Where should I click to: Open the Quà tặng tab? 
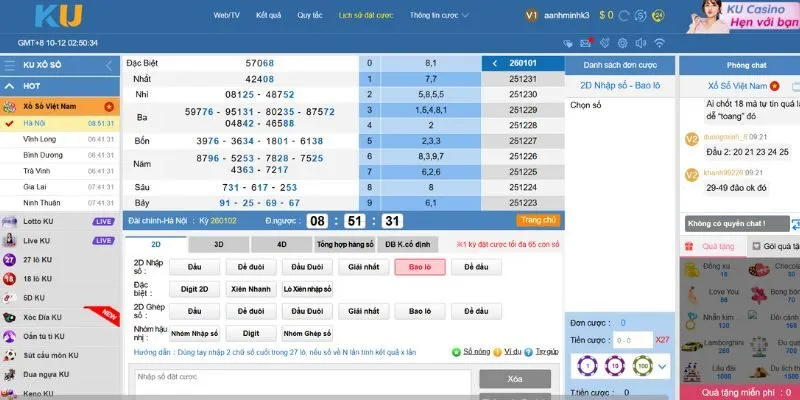click(x=712, y=246)
